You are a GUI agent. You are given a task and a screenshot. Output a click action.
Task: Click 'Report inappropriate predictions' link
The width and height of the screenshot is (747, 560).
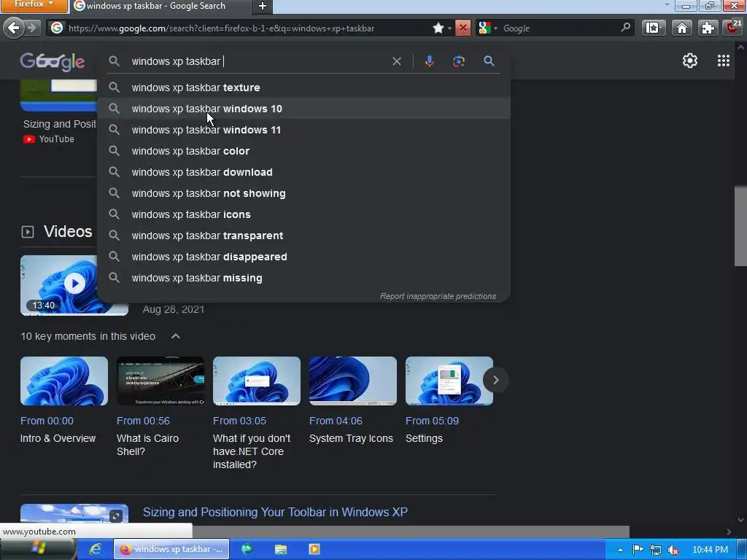click(438, 296)
